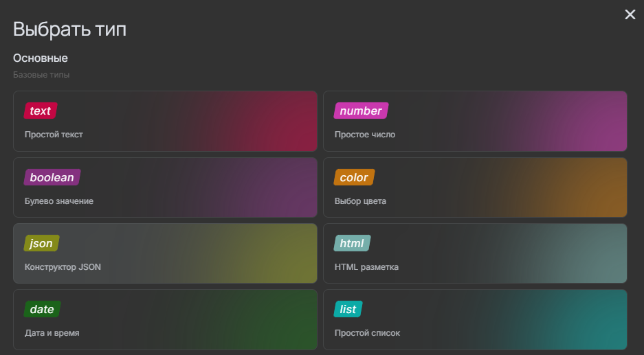Click the "Базовые типы" subtitle text

point(41,75)
